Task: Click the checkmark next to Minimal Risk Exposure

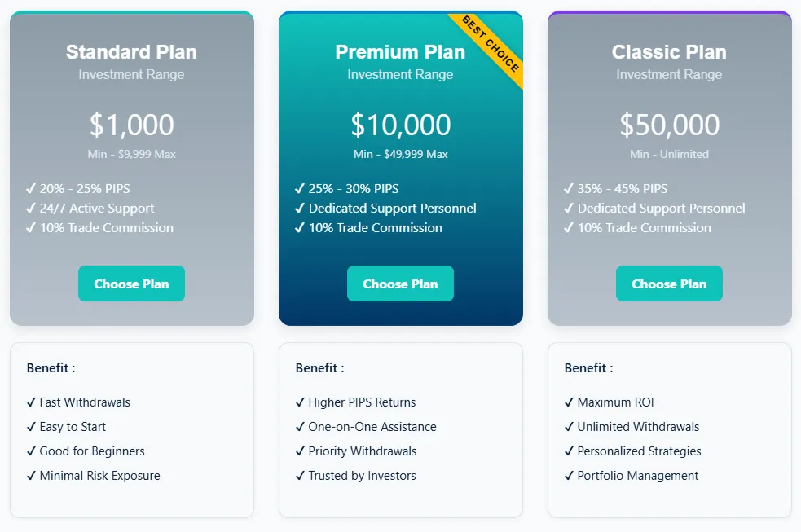Action: tap(32, 476)
